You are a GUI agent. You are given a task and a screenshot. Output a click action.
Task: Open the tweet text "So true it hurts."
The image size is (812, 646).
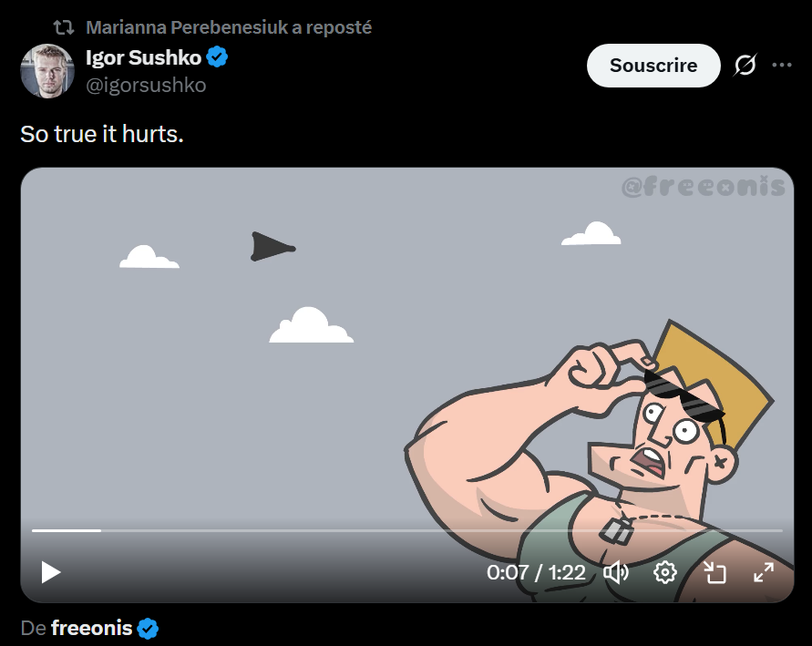pyautogui.click(x=102, y=134)
